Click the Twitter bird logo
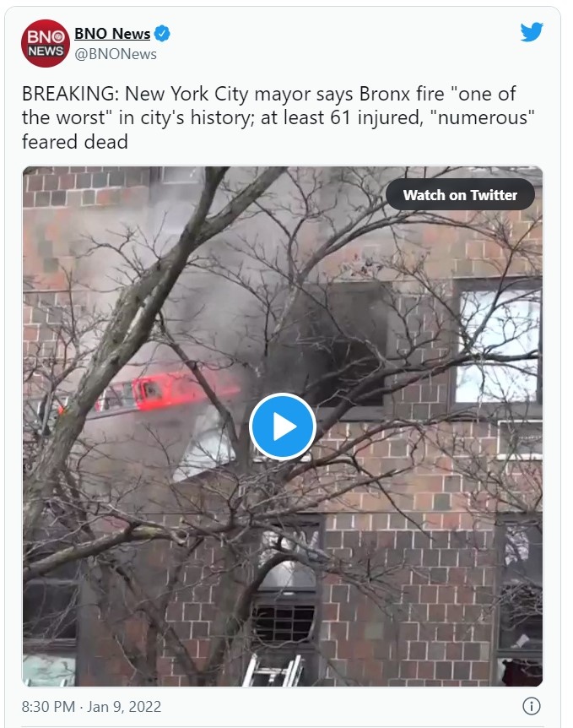Image resolution: width=573 pixels, height=728 pixels. (x=532, y=32)
